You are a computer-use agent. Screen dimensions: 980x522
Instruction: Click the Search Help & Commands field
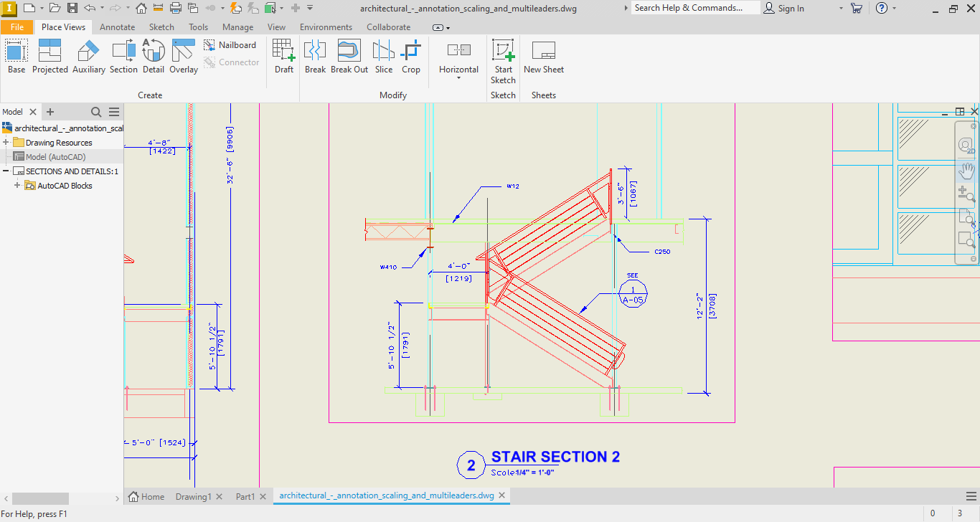(x=693, y=8)
